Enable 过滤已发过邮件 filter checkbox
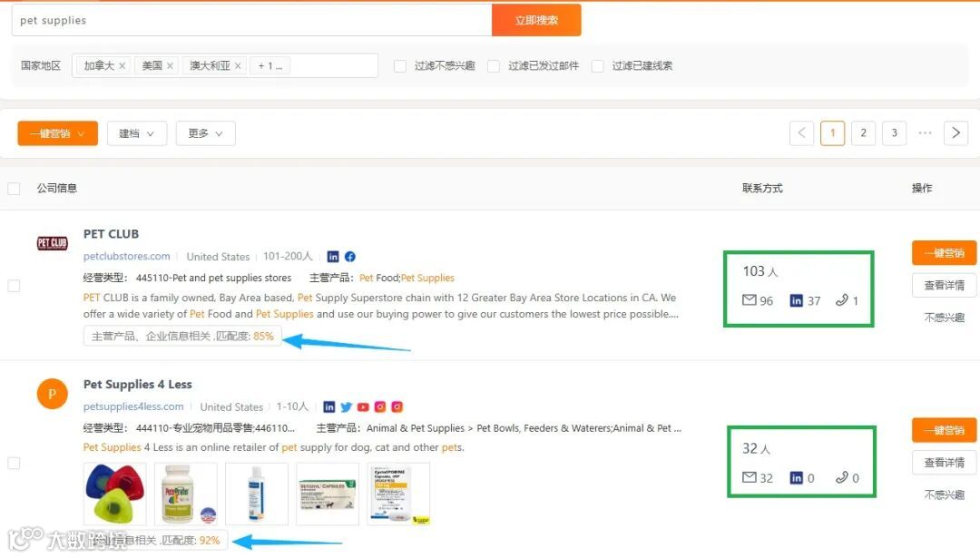Image resolution: width=980 pixels, height=558 pixels. (x=494, y=65)
